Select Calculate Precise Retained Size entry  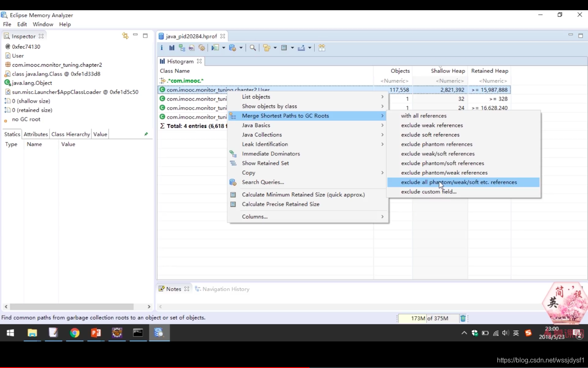tap(308, 204)
